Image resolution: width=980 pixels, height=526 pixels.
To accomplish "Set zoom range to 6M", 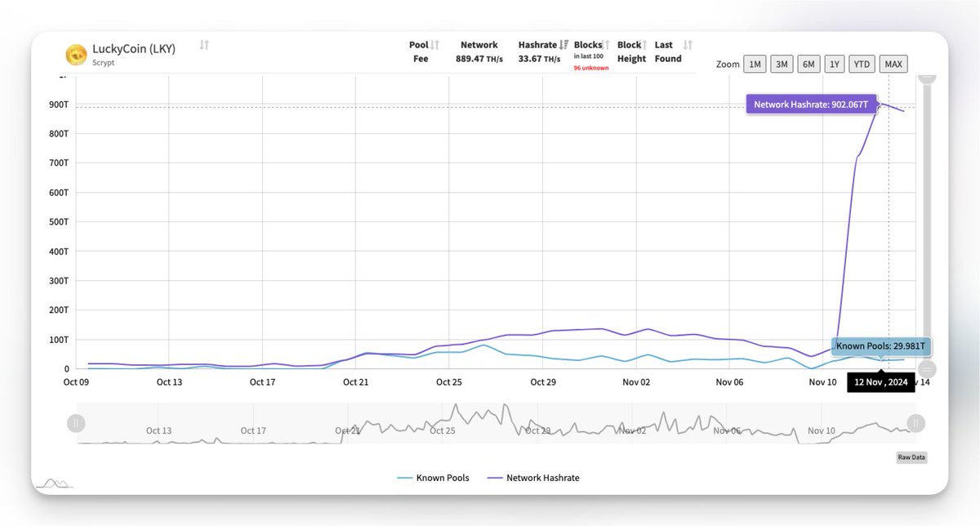I will 808,65.
